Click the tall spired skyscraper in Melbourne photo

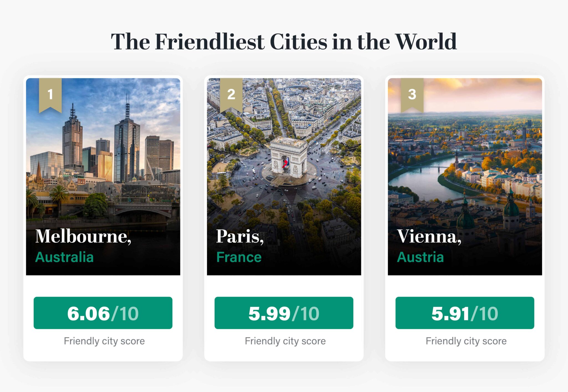pos(127,144)
